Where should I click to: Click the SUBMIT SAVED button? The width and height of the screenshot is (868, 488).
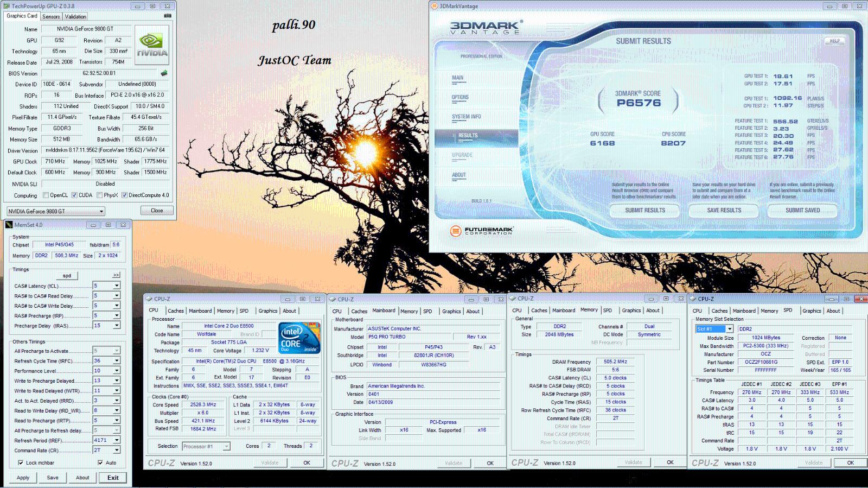[803, 211]
